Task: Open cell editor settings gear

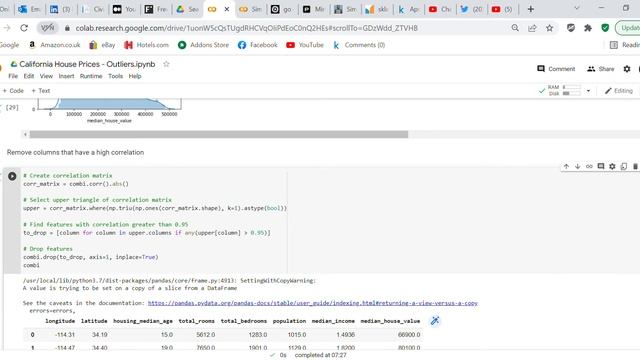Action: click(612, 167)
